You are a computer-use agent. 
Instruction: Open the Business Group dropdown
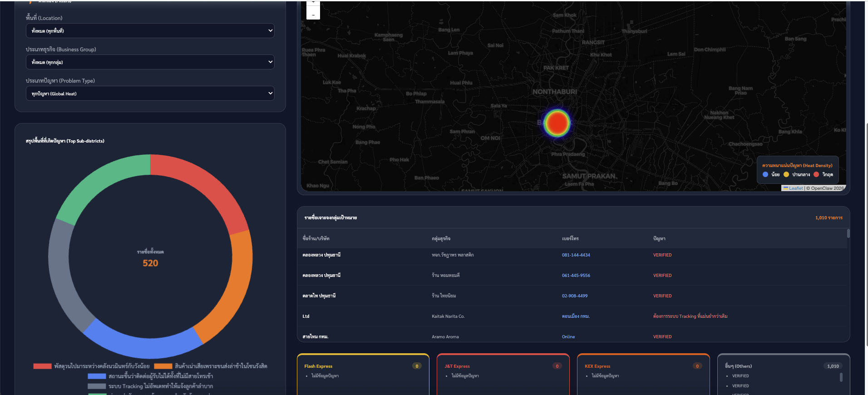(150, 62)
